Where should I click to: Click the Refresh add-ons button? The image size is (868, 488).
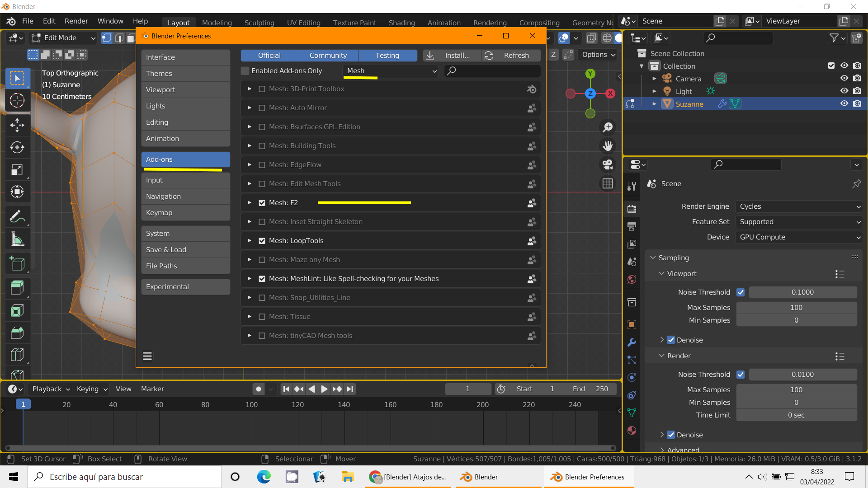click(511, 56)
